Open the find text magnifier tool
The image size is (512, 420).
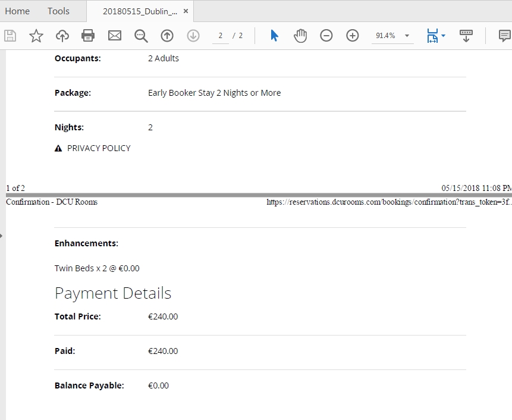click(x=141, y=36)
